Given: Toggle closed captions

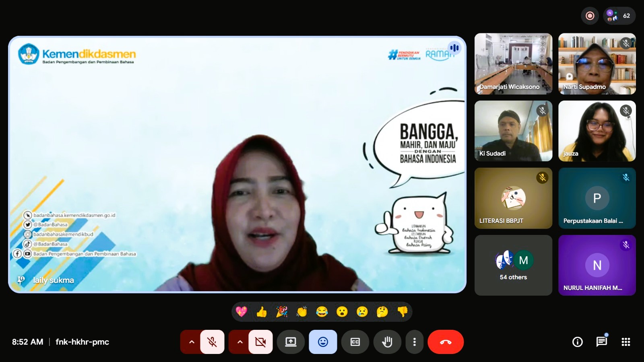Looking at the screenshot, I should pyautogui.click(x=355, y=342).
